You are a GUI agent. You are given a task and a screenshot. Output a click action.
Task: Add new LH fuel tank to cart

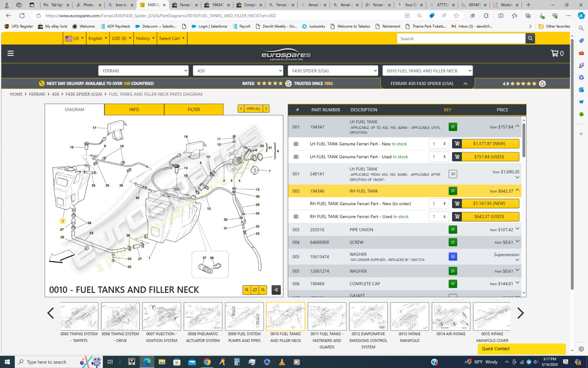pos(457,144)
